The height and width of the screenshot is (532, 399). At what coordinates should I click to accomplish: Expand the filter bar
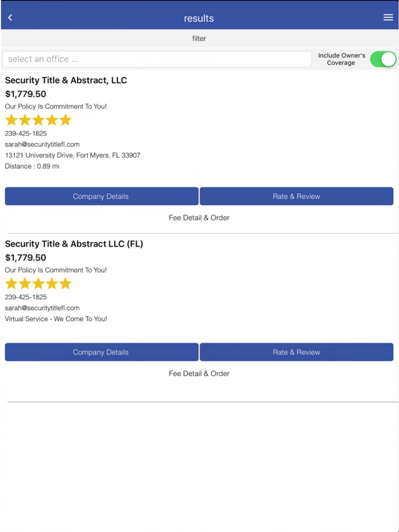[199, 39]
